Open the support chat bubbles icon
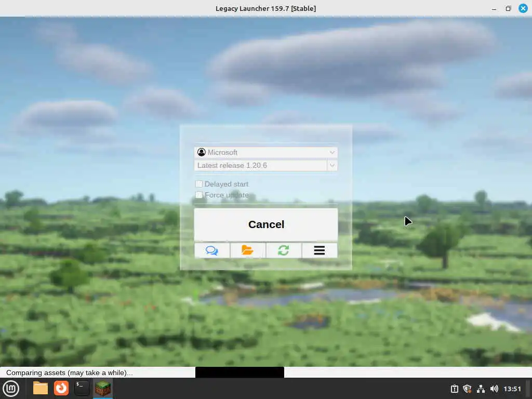This screenshot has width=532, height=399. click(x=212, y=250)
